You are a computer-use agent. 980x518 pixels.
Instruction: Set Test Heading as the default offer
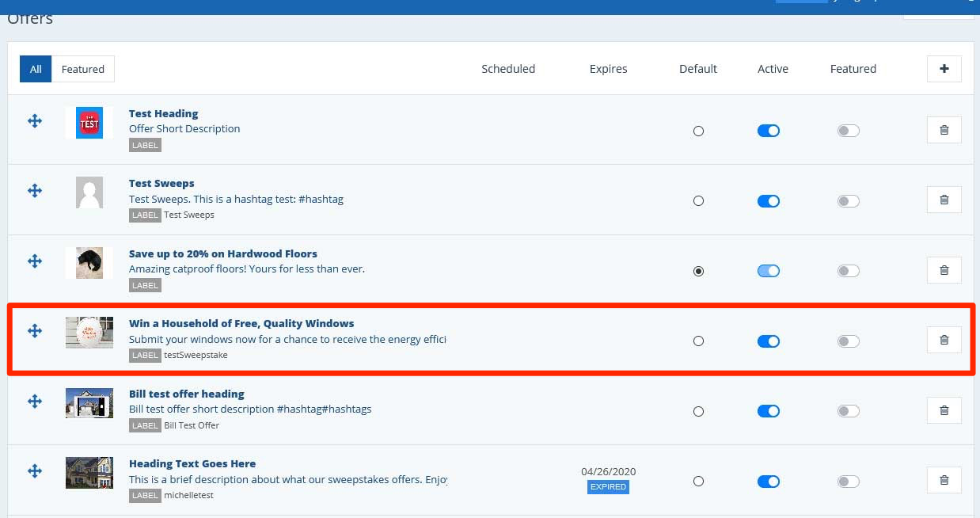[x=698, y=131]
